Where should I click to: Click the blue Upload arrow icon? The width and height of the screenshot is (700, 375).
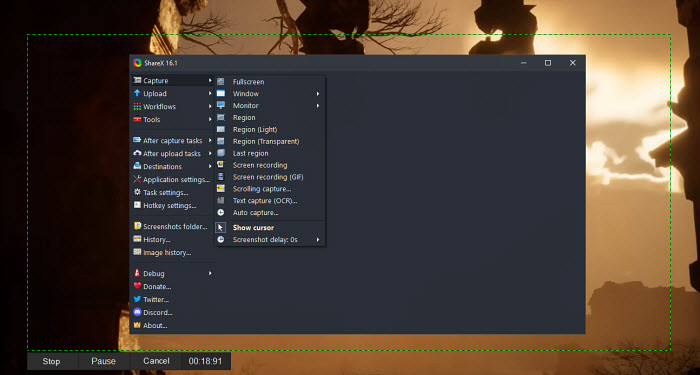click(x=137, y=93)
